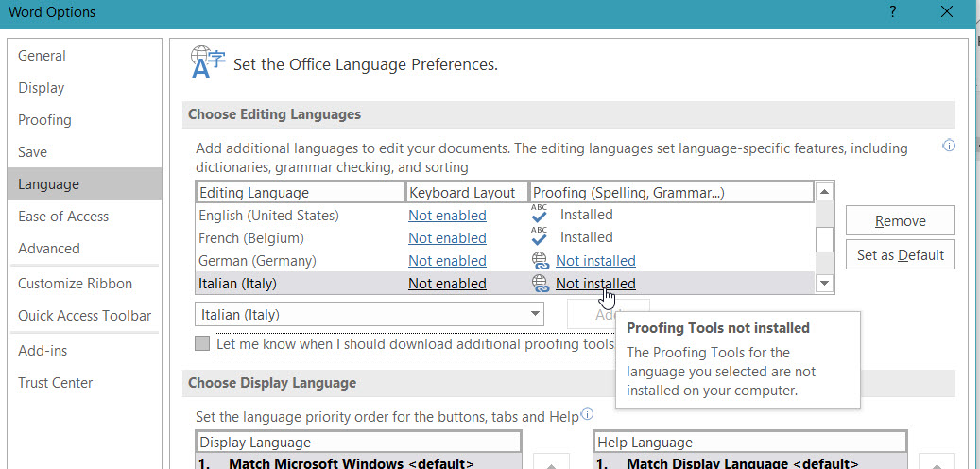Click the Editing Language column header
Screen dimensions: 980x469
coord(300,193)
